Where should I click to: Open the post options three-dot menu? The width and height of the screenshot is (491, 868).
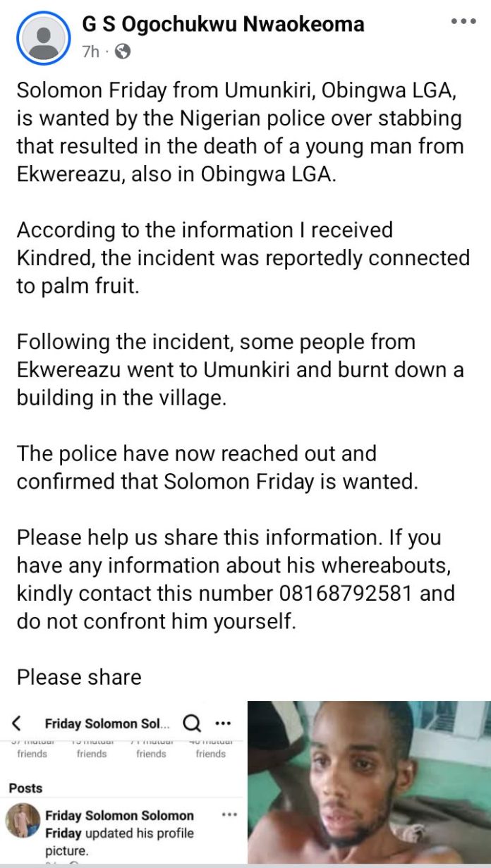[x=463, y=22]
